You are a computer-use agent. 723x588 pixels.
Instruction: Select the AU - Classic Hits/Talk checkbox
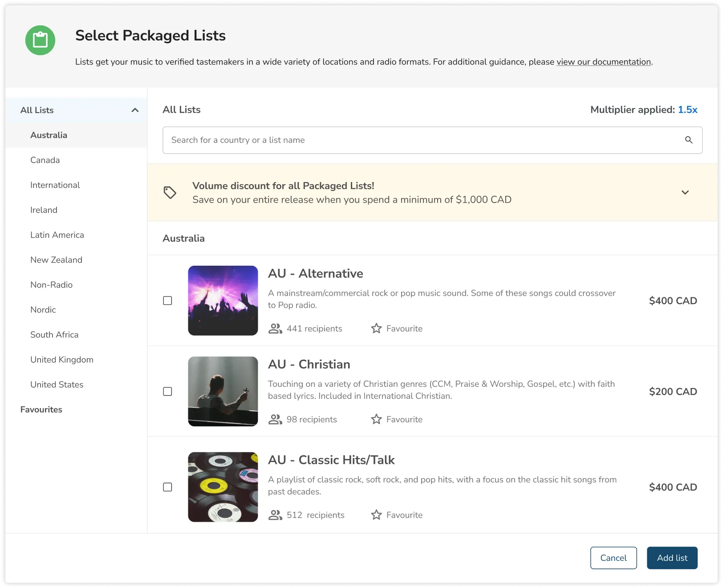click(168, 487)
